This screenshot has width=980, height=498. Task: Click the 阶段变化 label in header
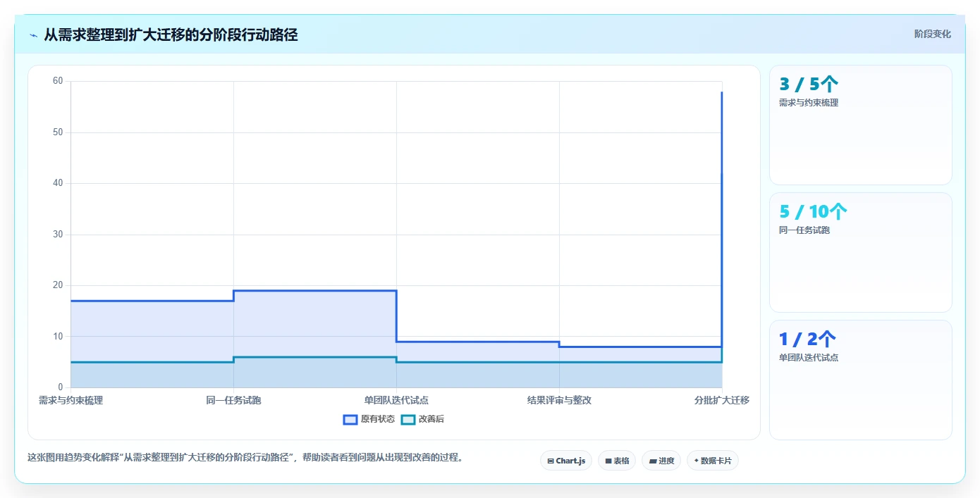pos(932,34)
